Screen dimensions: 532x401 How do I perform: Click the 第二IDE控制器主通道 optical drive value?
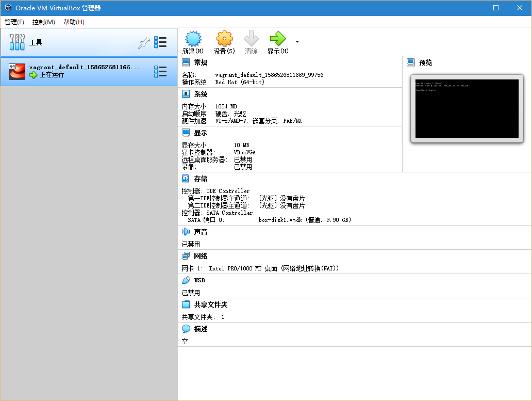click(x=281, y=206)
